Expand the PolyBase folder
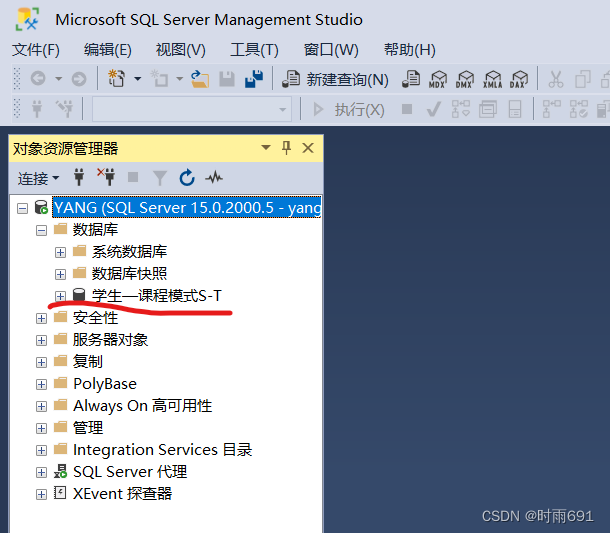 (x=41, y=384)
